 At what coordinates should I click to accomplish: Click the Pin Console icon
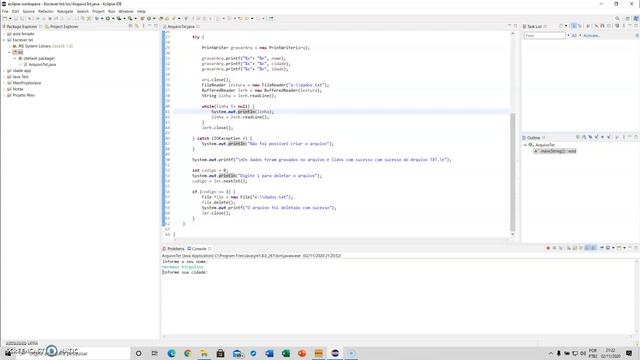(x=602, y=248)
